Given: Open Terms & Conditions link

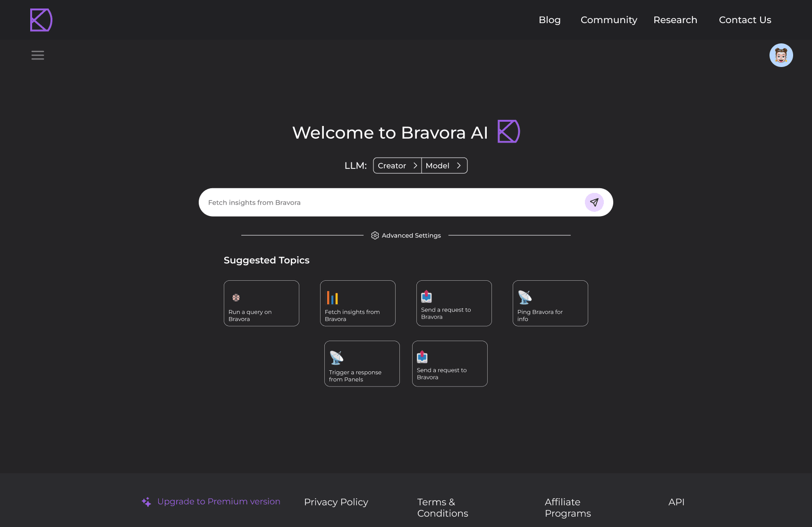Looking at the screenshot, I should tap(443, 508).
